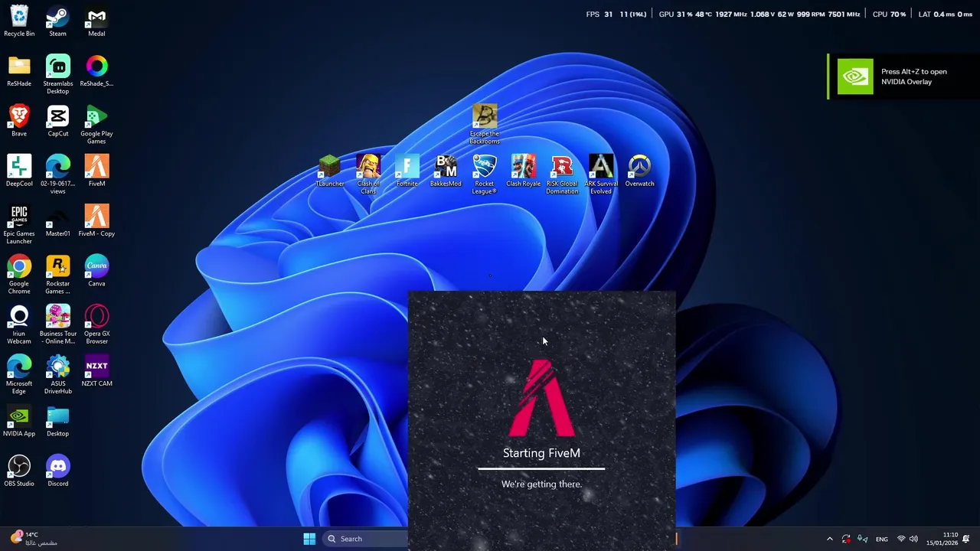
Task: Open Rockstar Games Launcher icon
Action: coord(57,273)
